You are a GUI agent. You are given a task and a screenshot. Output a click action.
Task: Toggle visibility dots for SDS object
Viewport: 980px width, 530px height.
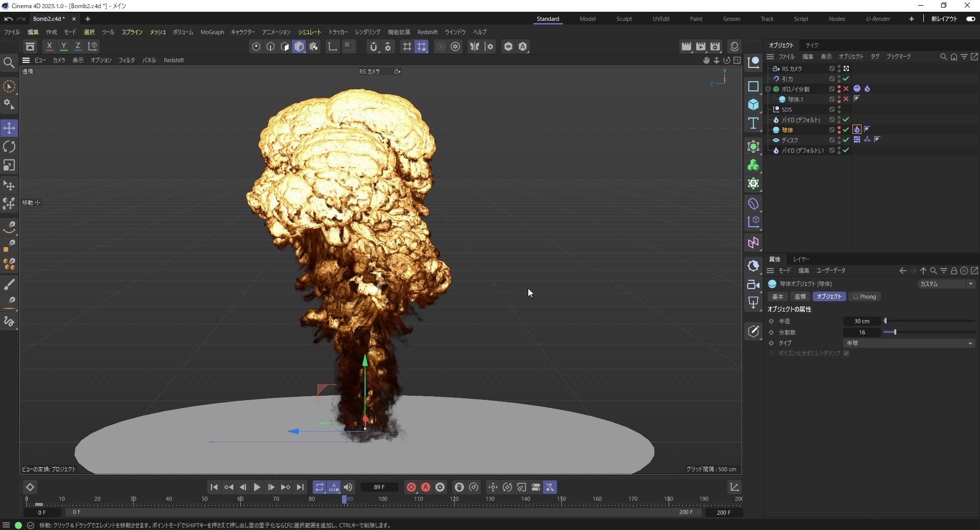coord(839,110)
